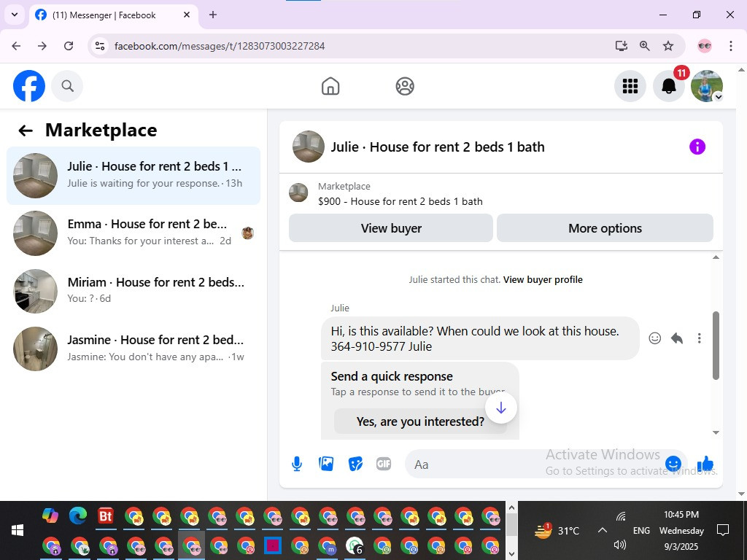Send quick response Yes, are you interested?
This screenshot has height=560, width=747.
click(420, 421)
